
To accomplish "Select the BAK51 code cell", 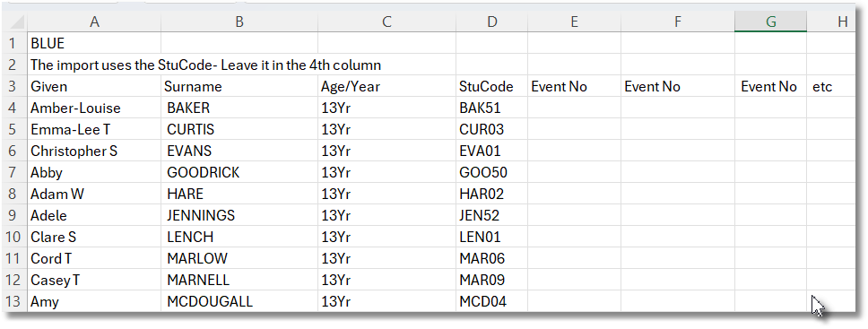I will coord(492,108).
